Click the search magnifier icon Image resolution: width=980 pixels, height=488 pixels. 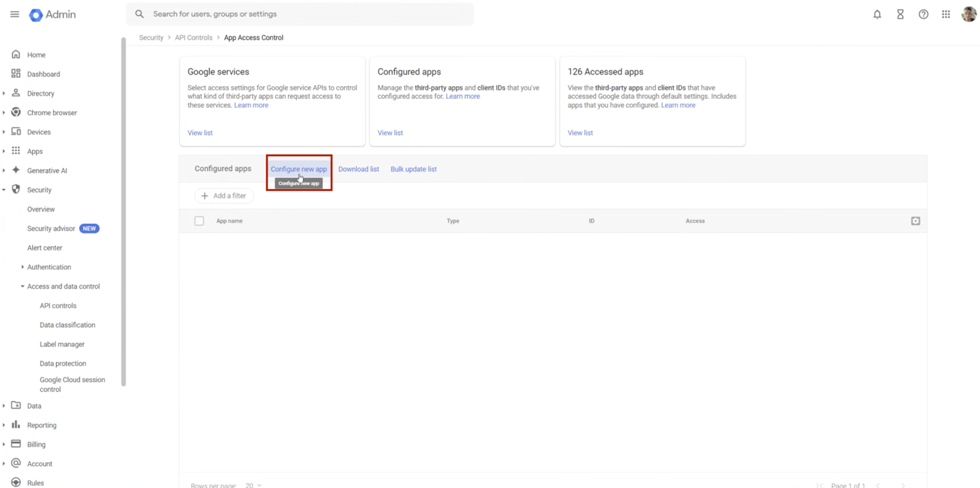point(140,14)
